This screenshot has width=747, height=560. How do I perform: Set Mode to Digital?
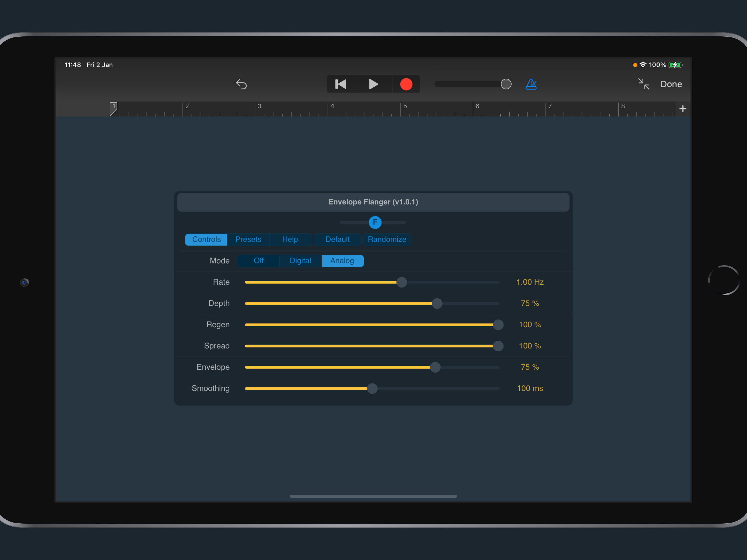pyautogui.click(x=300, y=261)
